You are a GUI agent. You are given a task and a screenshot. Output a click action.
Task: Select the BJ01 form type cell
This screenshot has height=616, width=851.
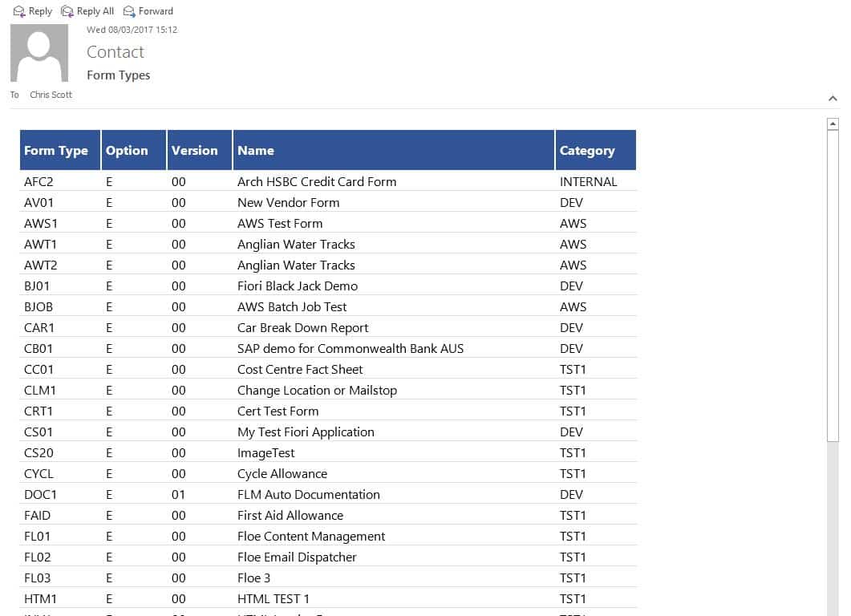[37, 286]
